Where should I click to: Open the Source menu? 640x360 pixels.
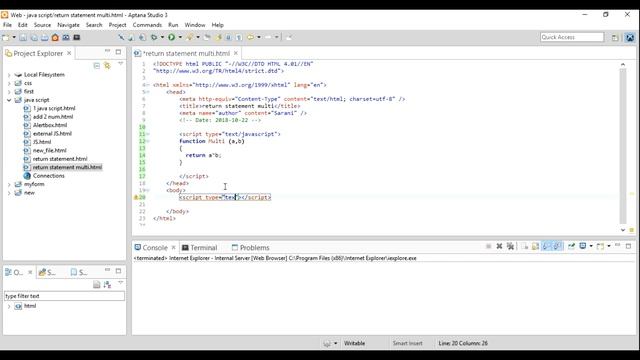pos(42,25)
